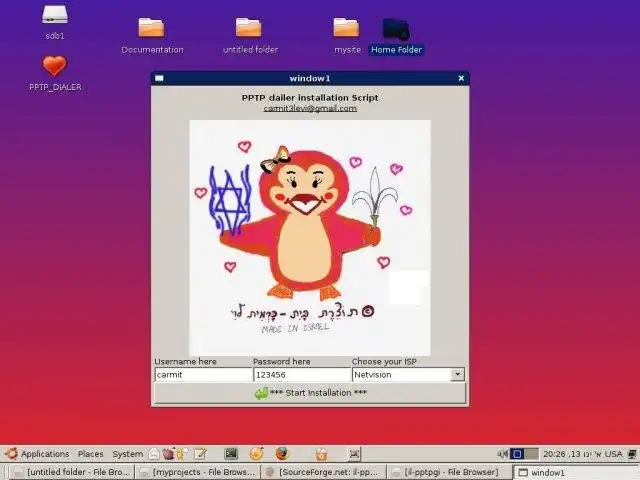Click the Netvision ISP combo box text
Screen dimensions: 640x480
click(402, 375)
